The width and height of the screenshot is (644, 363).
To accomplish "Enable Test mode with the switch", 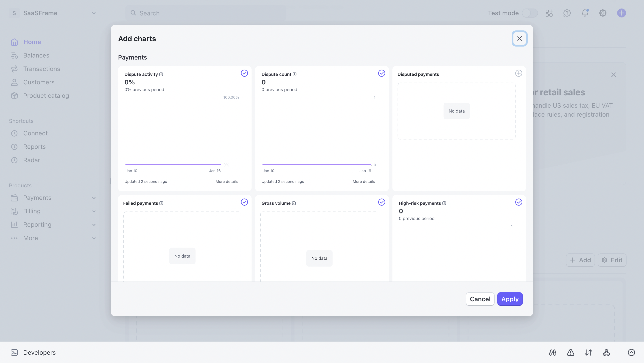I will (530, 13).
